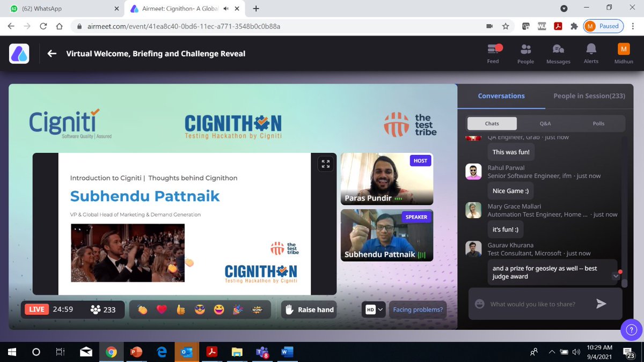Click the camera permission icon in address bar
644x362 pixels.
click(x=489, y=26)
